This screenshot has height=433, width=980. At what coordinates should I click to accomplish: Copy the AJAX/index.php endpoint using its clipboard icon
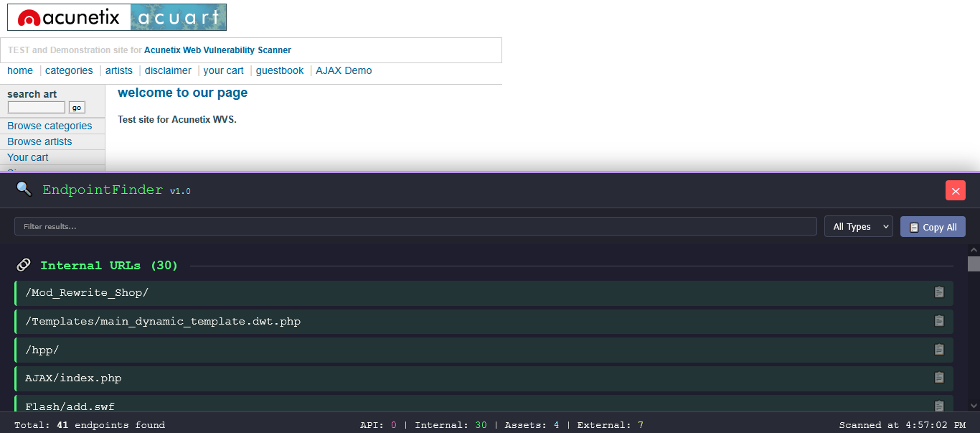coord(939,378)
